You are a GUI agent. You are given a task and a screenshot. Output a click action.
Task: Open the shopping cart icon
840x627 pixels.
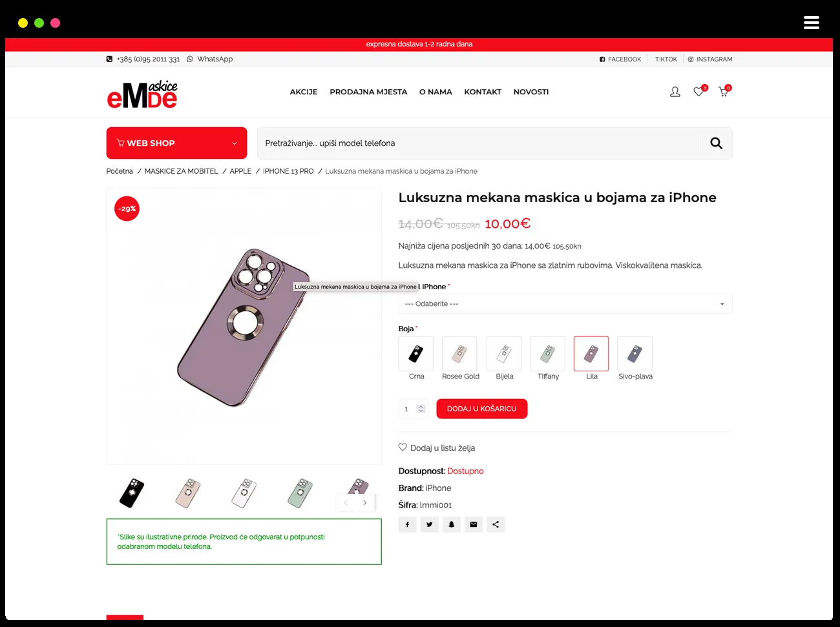pos(724,92)
